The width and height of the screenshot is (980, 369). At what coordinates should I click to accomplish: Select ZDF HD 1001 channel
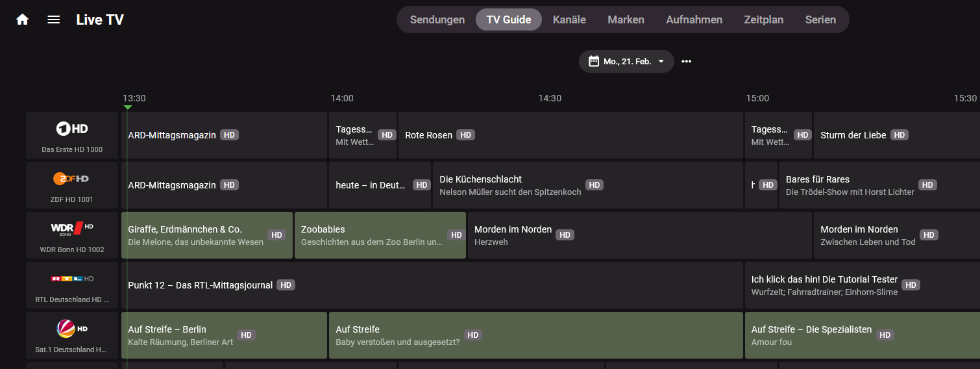[72, 185]
